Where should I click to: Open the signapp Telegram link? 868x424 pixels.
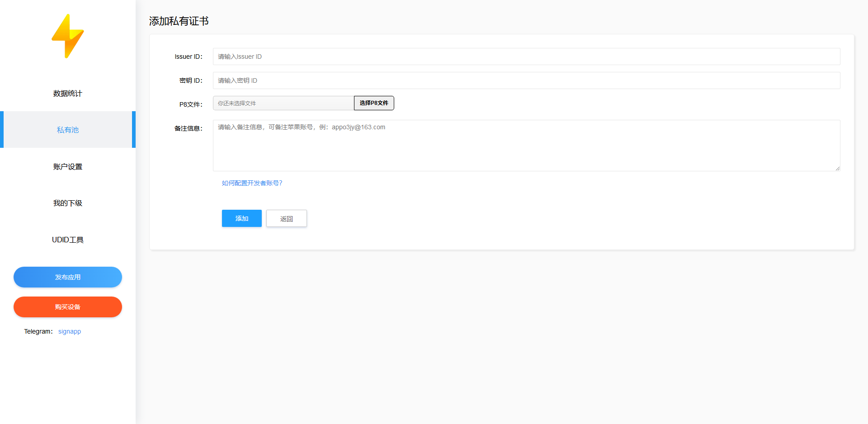(70, 331)
